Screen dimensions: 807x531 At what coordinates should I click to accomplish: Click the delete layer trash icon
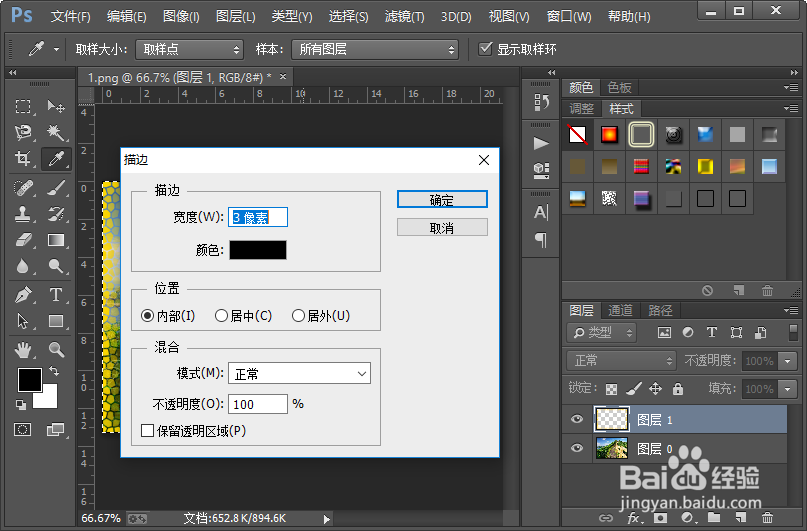pyautogui.click(x=767, y=518)
